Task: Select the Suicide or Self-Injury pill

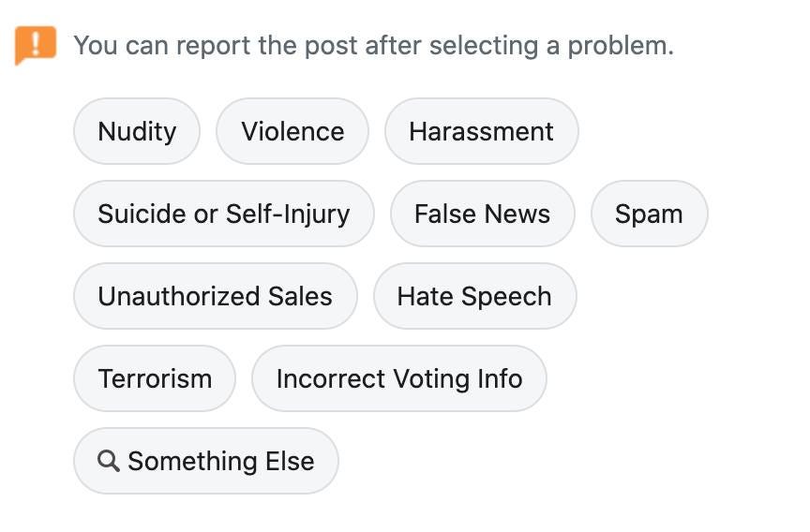Action: coord(224,214)
